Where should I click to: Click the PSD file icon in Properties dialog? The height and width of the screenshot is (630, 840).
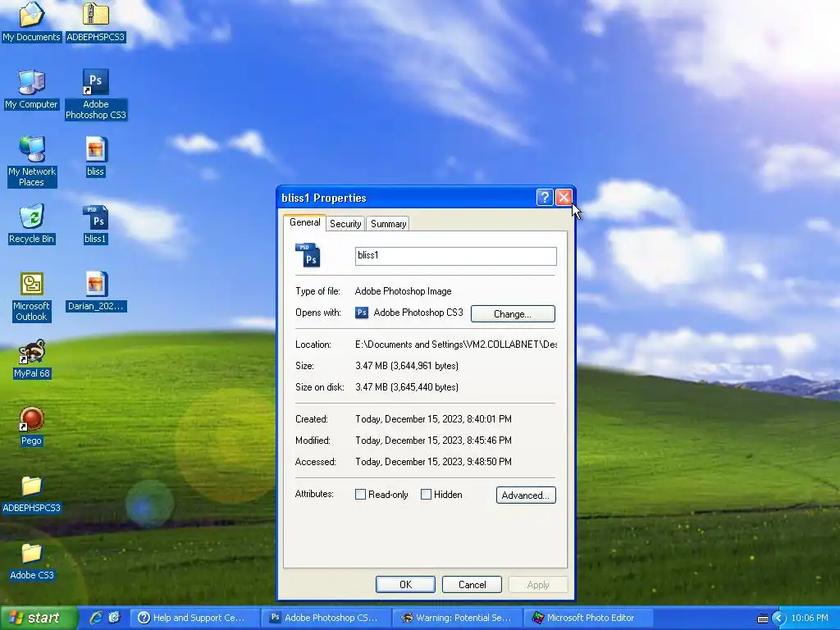(308, 256)
